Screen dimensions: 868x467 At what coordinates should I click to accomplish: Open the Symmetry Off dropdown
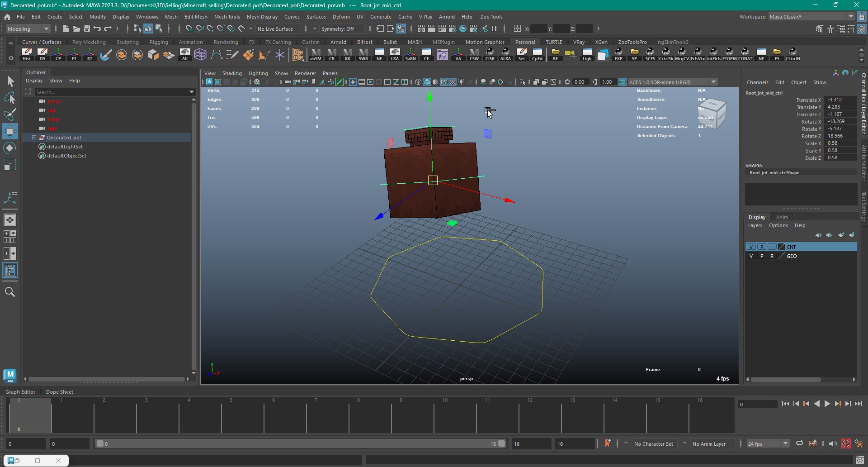(x=341, y=29)
